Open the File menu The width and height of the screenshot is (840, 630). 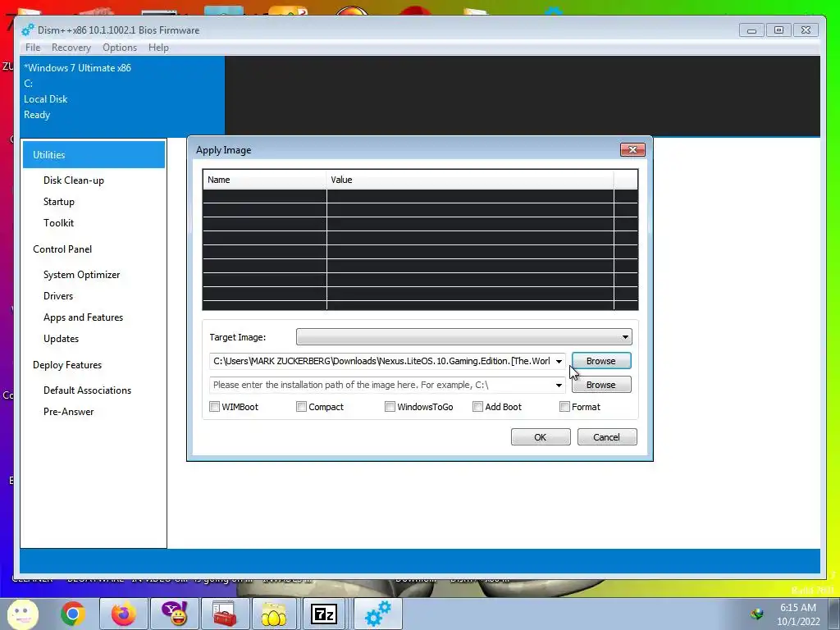pos(33,47)
